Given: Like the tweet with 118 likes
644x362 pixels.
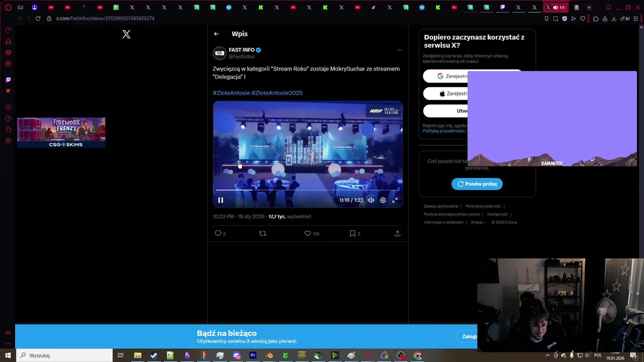Looking at the screenshot, I should click(x=307, y=233).
